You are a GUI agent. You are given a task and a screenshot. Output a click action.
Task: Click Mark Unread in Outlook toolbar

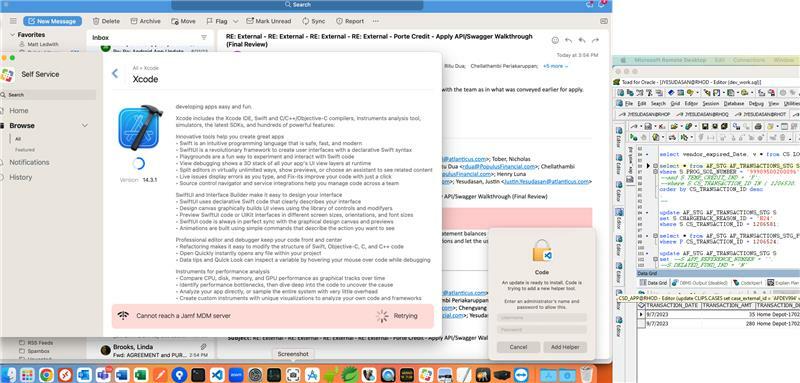[268, 21]
